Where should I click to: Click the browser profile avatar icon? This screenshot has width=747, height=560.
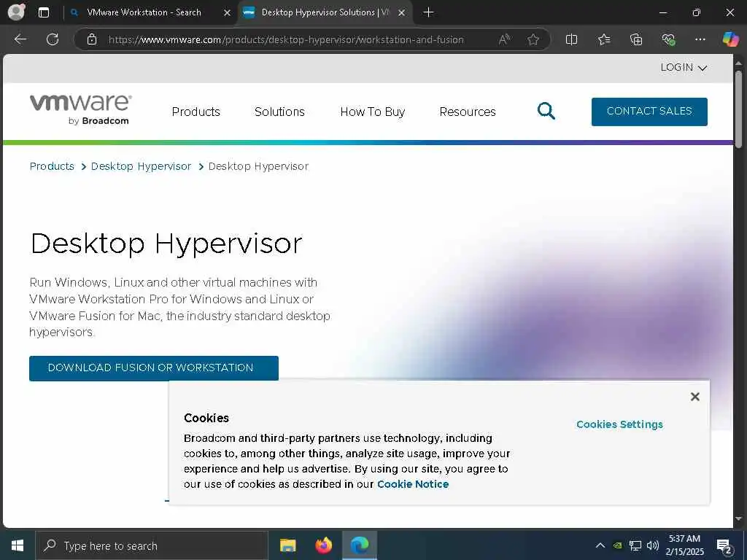(x=16, y=12)
